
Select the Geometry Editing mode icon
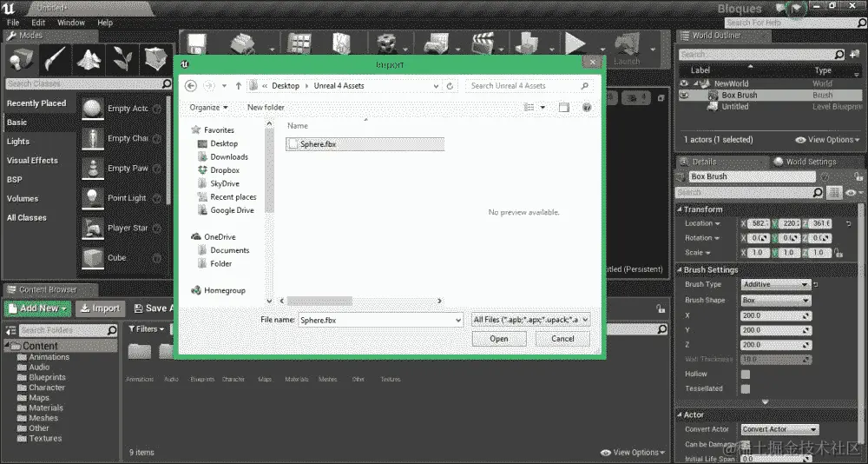155,59
